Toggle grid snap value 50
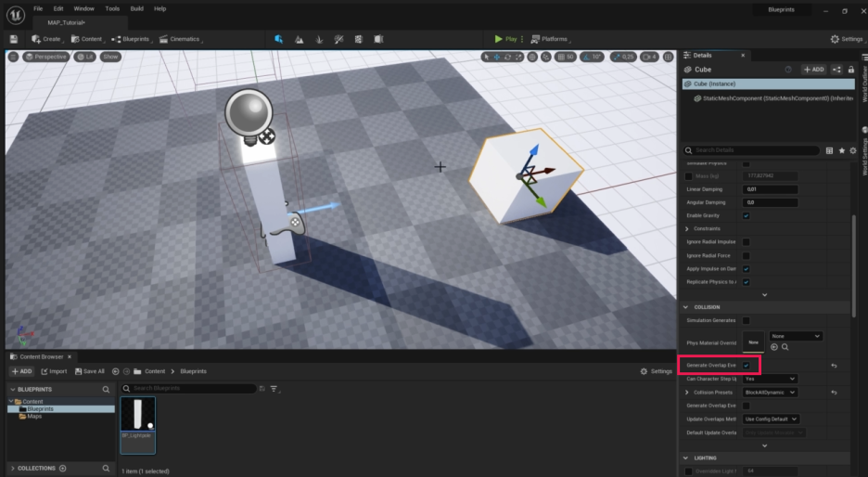868x477 pixels. coord(565,57)
